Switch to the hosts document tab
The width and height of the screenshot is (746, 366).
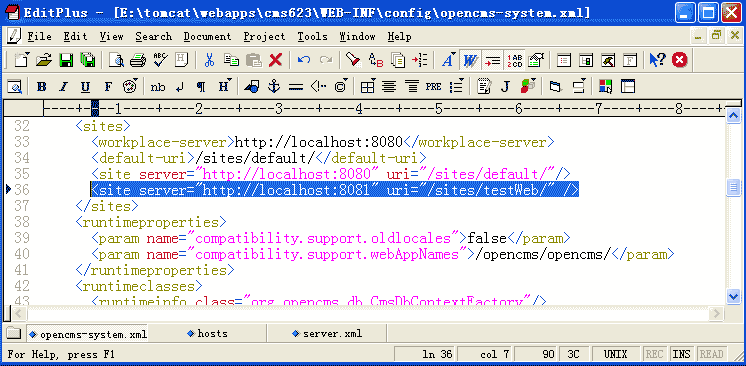pyautogui.click(x=208, y=334)
